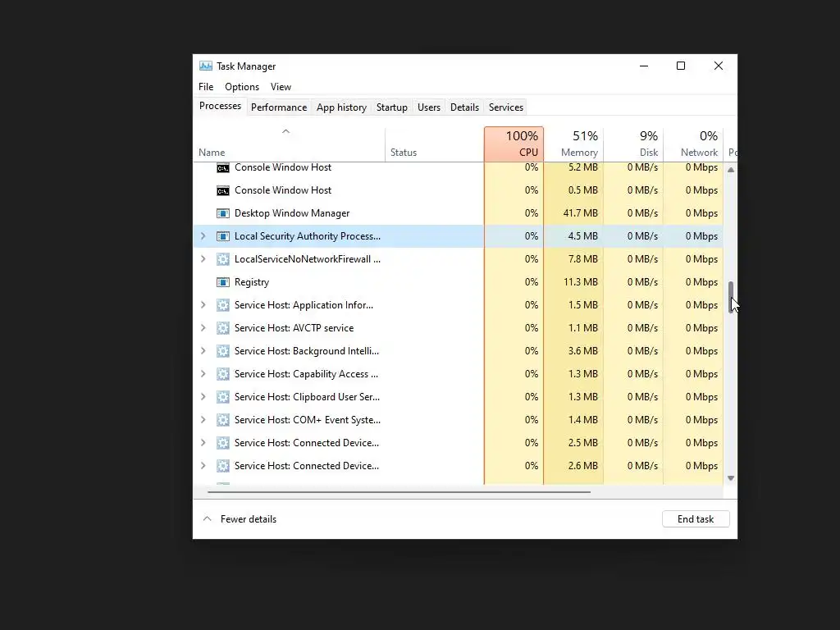Expand the 2.6 MB Connected Device service row
Viewport: 840px width, 630px height.
point(203,466)
